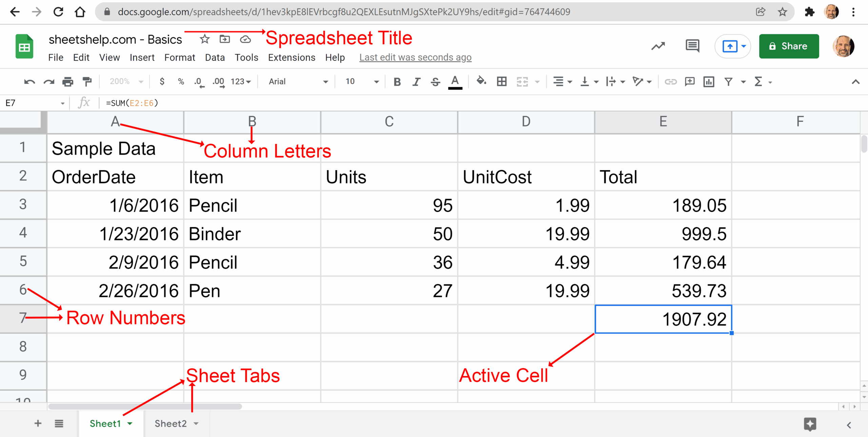Viewport: 868px width, 437px height.
Task: Expand the 123 number format dropdown
Action: click(x=240, y=82)
